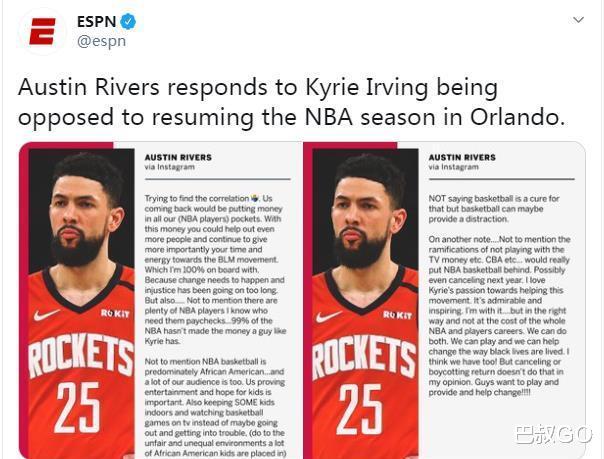Image resolution: width=604 pixels, height=459 pixels.
Task: Click the ESPN red logo avatar
Action: (x=42, y=30)
